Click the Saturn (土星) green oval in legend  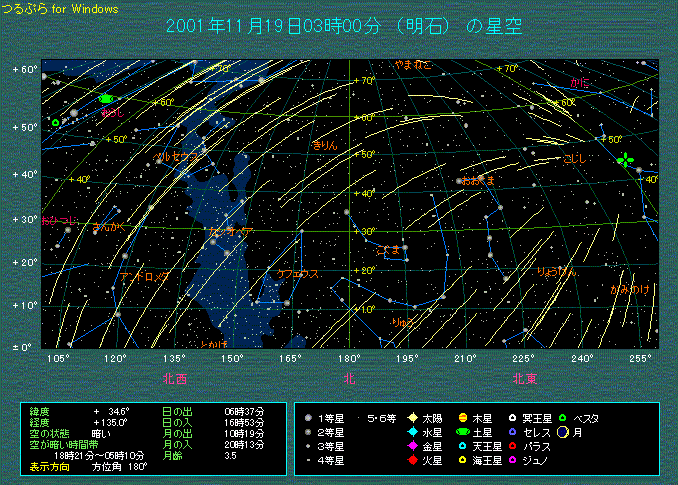[463, 431]
